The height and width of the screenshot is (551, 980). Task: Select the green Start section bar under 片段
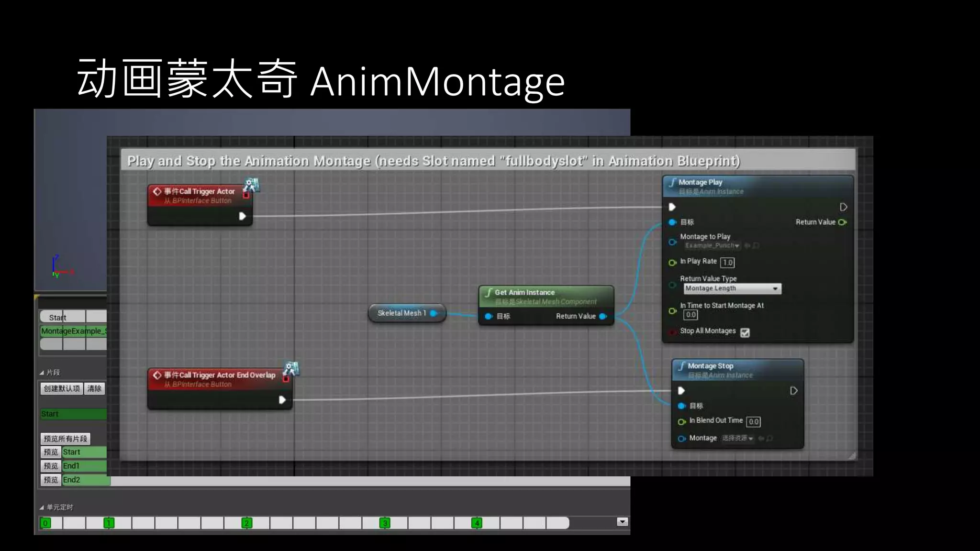pyautogui.click(x=74, y=414)
